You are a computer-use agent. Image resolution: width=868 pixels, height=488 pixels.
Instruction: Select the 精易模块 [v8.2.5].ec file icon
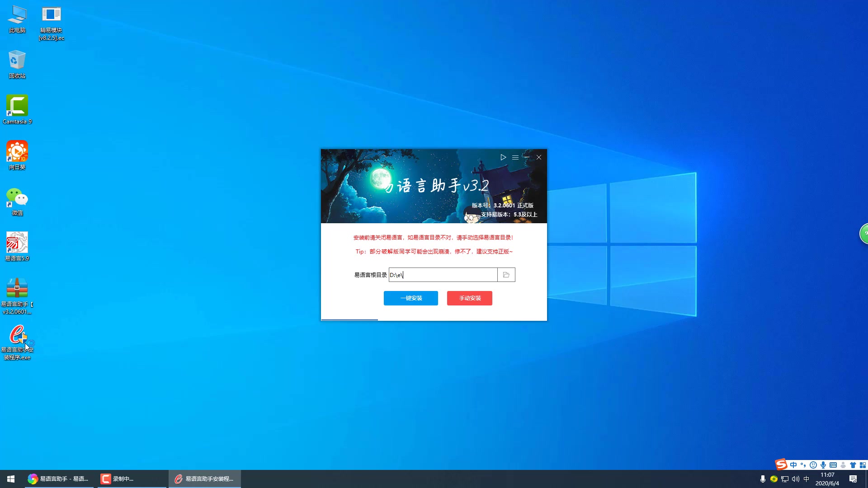coord(51,23)
